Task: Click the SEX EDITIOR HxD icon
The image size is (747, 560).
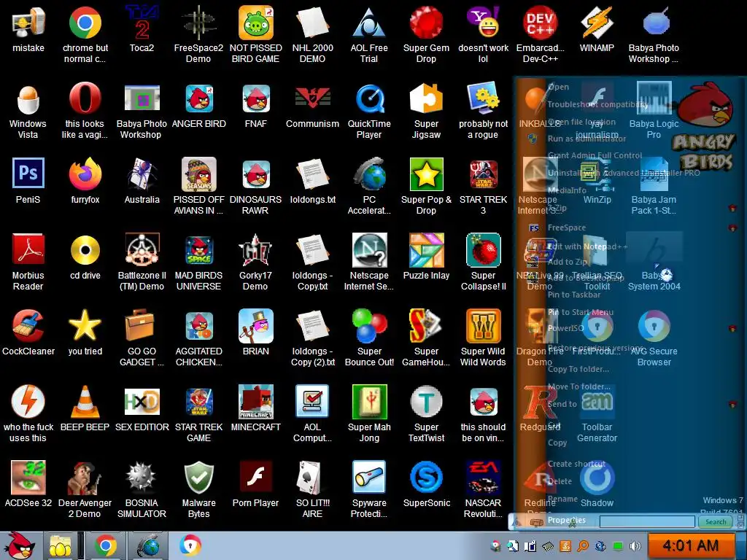Action: (x=142, y=402)
